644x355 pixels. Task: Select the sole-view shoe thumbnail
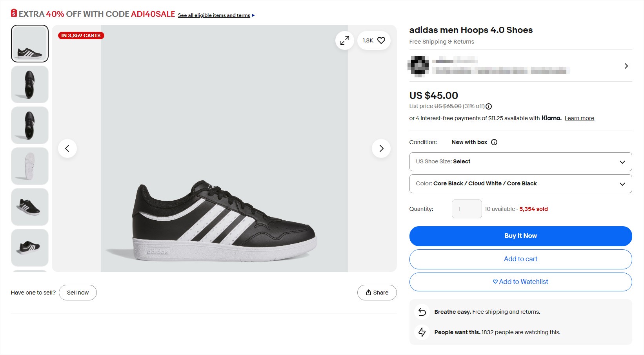point(29,166)
